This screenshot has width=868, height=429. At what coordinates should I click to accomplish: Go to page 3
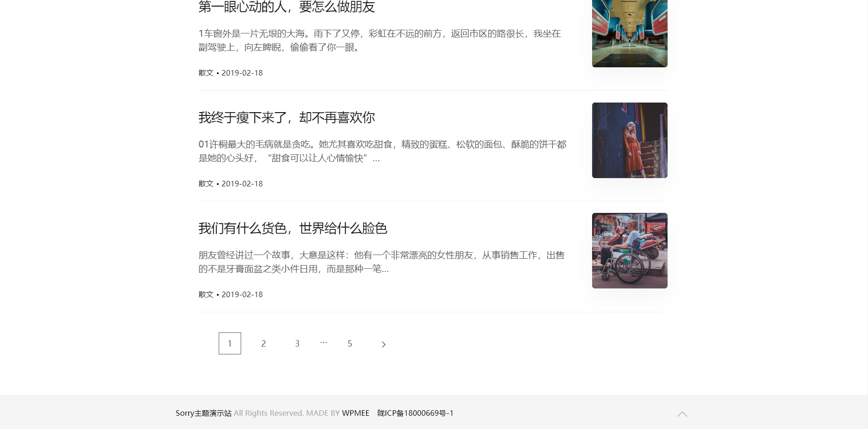[x=297, y=343]
